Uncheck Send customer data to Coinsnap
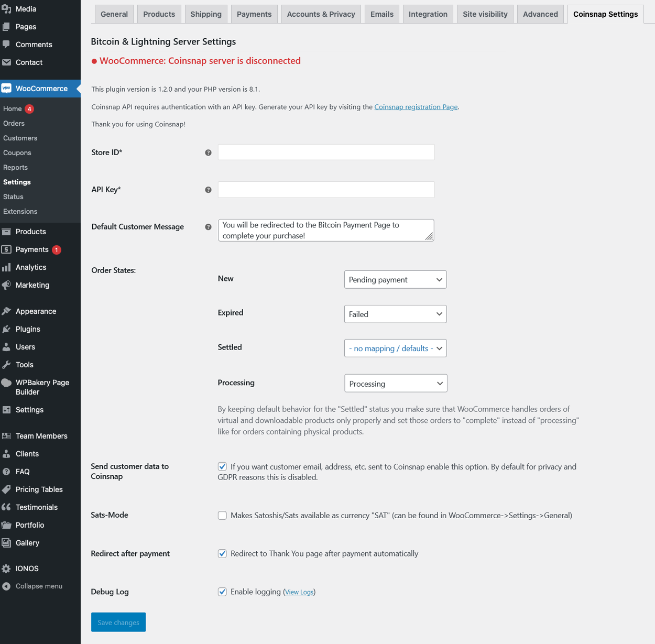 222,466
